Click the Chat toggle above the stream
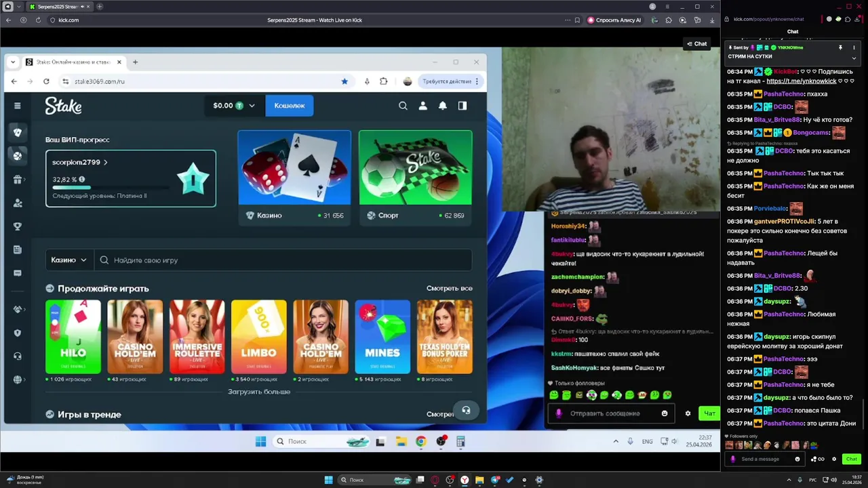This screenshot has width=868, height=488. pos(696,43)
